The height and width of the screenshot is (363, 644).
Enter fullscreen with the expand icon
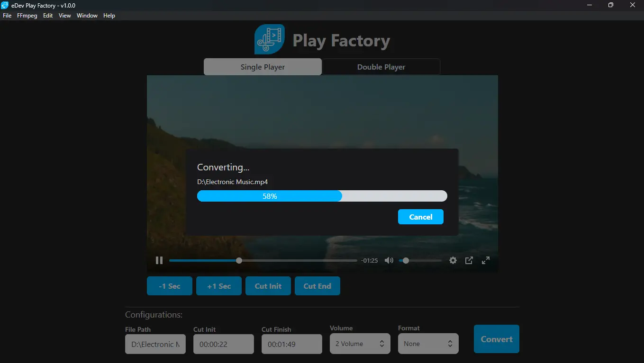(x=485, y=260)
